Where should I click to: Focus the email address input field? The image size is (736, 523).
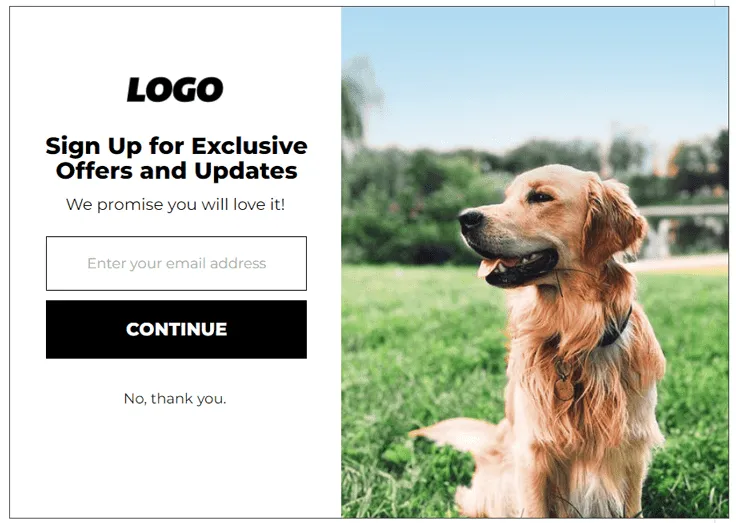[x=176, y=263]
